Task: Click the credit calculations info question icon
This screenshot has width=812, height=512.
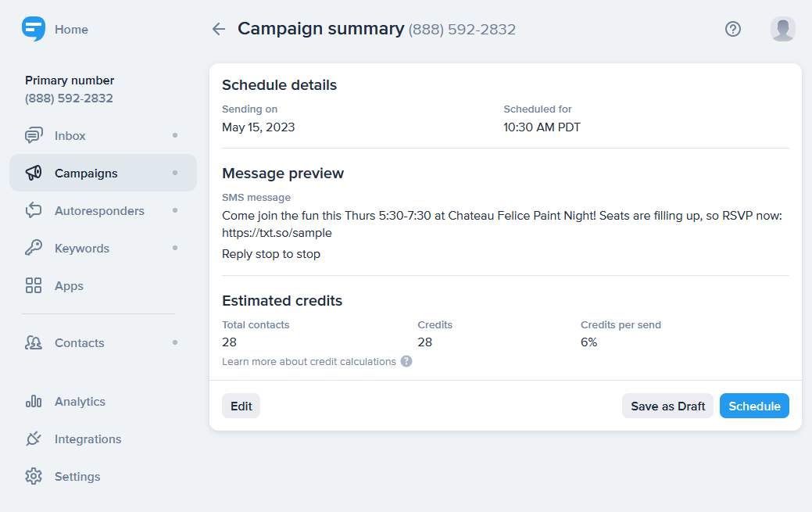Action: [x=406, y=361]
